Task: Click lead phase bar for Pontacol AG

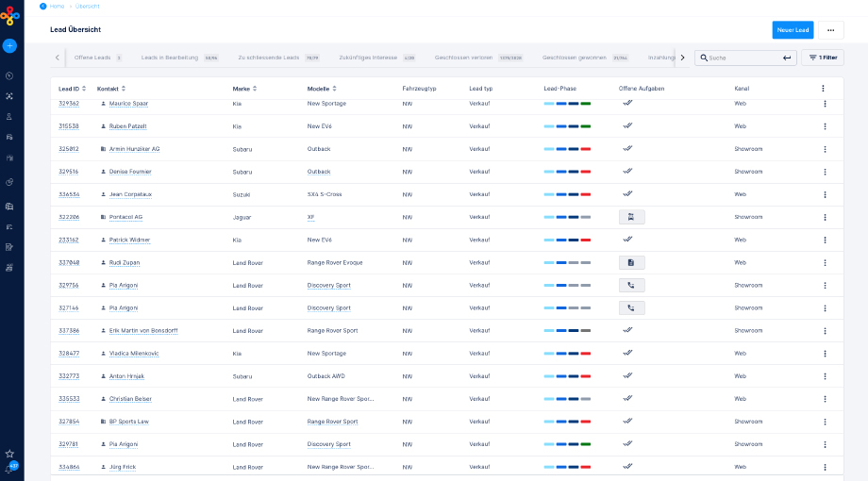Action: click(567, 217)
